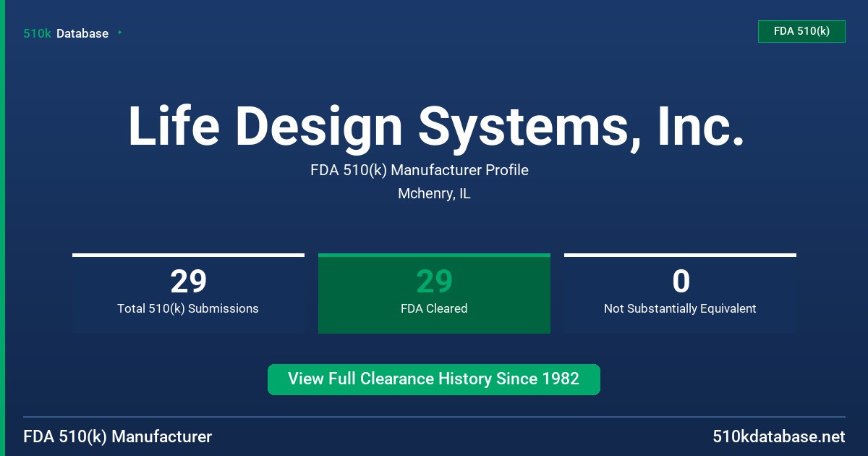This screenshot has width=868, height=456.
Task: Select the Total 510(k) Submissions card
Action: tap(188, 293)
